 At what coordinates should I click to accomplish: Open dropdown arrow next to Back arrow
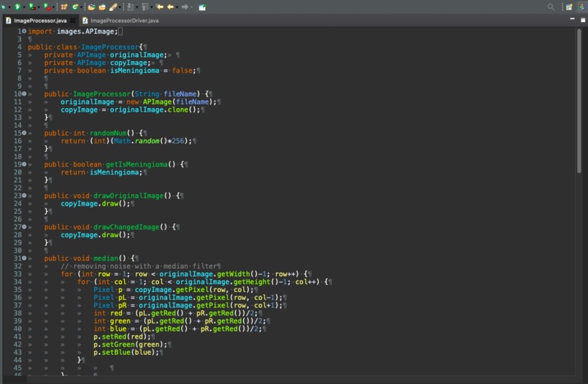(177, 7)
